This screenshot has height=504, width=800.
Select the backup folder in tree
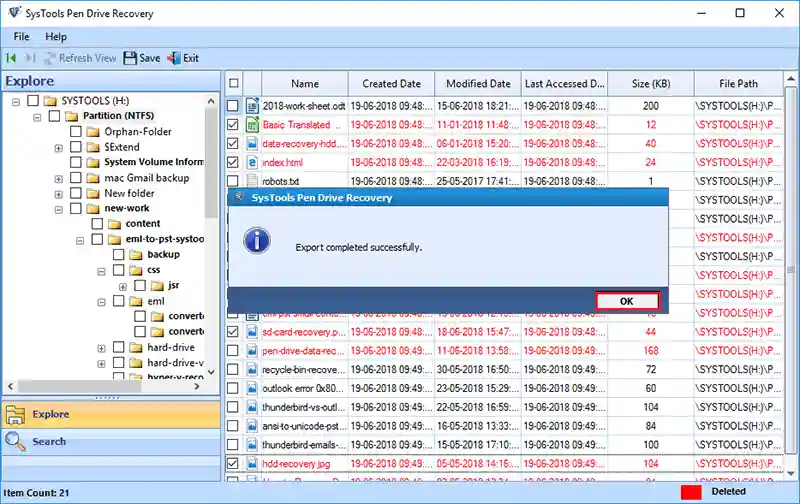(164, 254)
